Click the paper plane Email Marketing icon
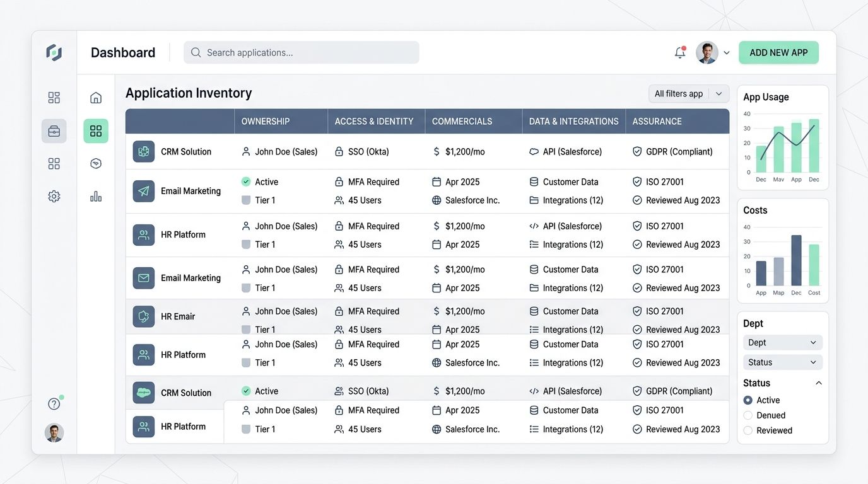Viewport: 868px width, 484px height. tap(144, 191)
